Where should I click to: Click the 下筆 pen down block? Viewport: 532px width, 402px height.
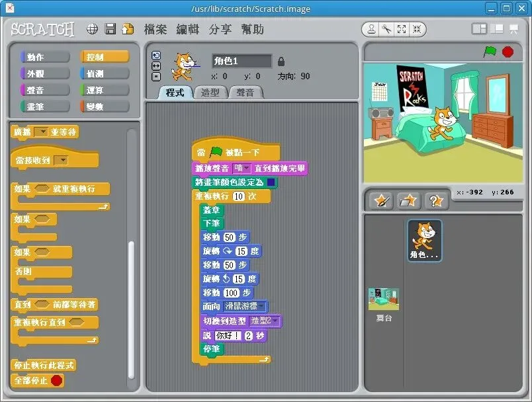[212, 223]
